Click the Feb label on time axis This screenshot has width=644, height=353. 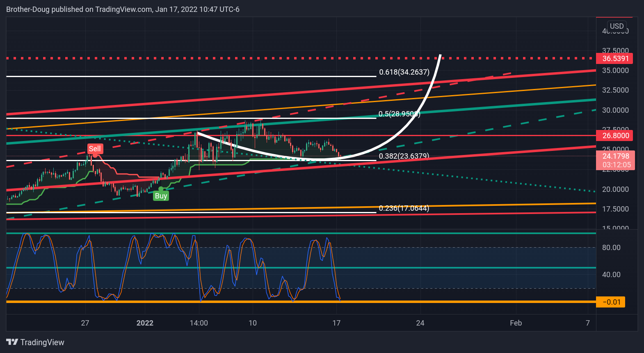pyautogui.click(x=516, y=323)
